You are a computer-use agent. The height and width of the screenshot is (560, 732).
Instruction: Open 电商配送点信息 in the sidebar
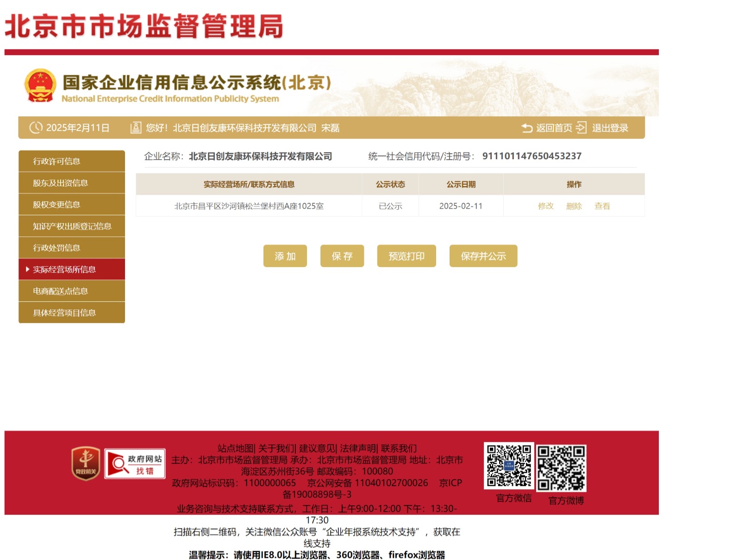click(x=72, y=291)
